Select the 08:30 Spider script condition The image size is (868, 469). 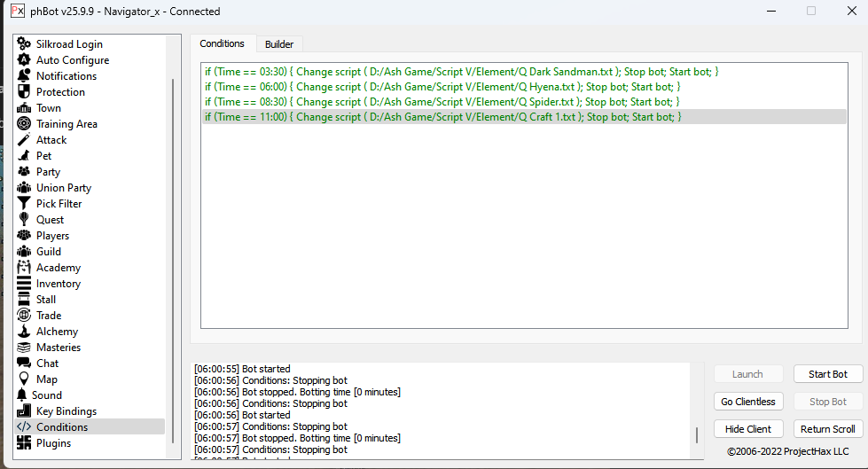442,102
